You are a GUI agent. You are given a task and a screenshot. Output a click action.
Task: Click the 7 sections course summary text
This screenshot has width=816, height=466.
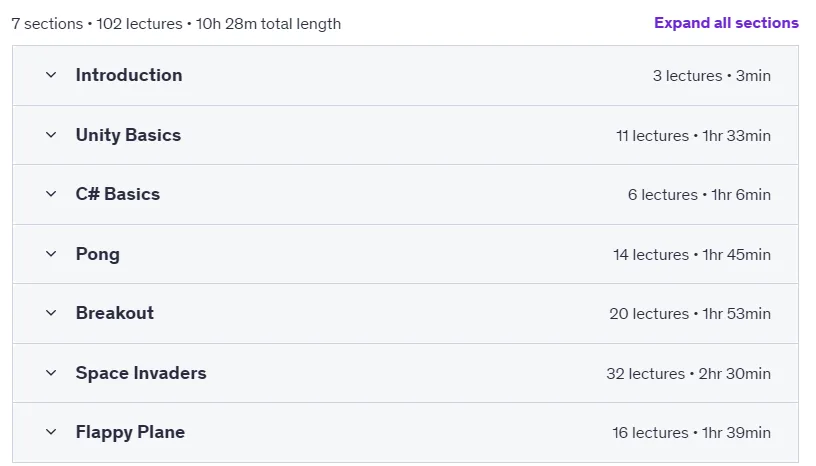(176, 24)
